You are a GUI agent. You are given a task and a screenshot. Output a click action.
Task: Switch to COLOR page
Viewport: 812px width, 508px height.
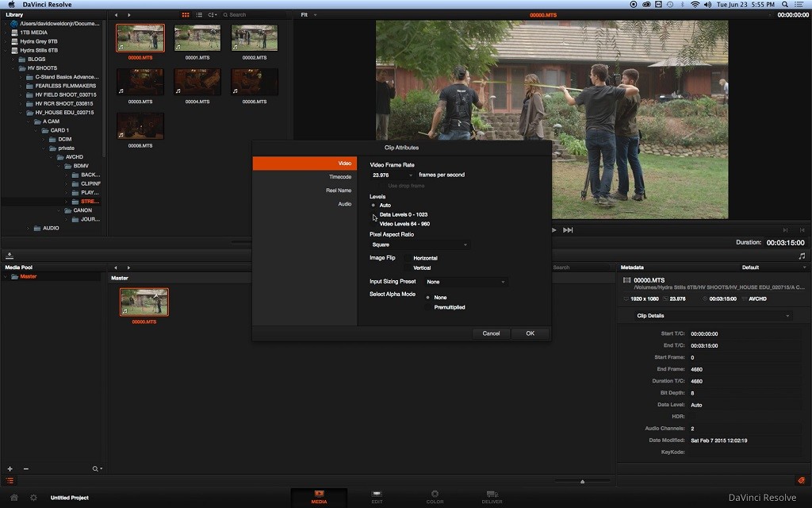pyautogui.click(x=435, y=497)
